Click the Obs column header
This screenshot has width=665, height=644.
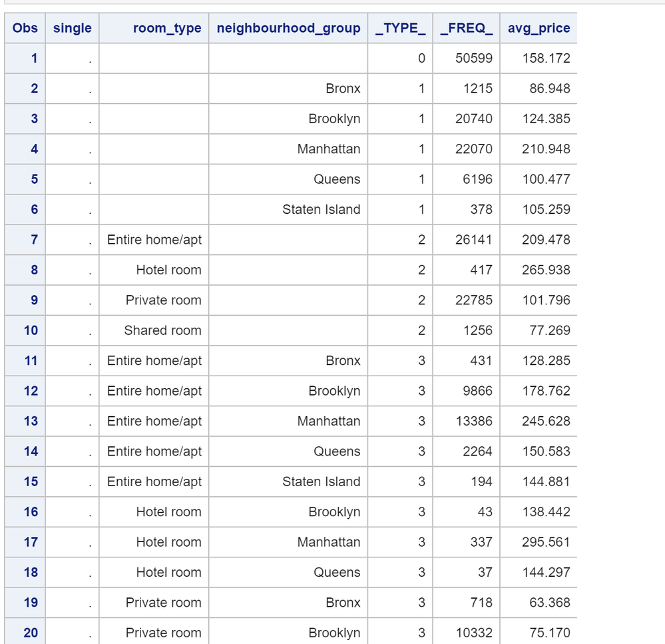[25, 28]
